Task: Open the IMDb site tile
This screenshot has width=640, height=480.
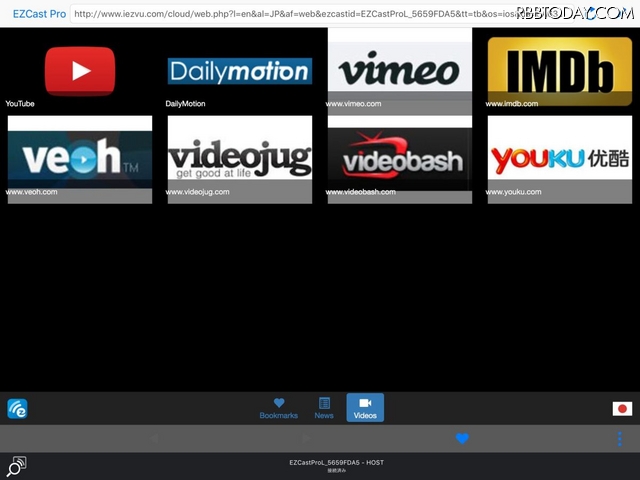Action: click(560, 71)
